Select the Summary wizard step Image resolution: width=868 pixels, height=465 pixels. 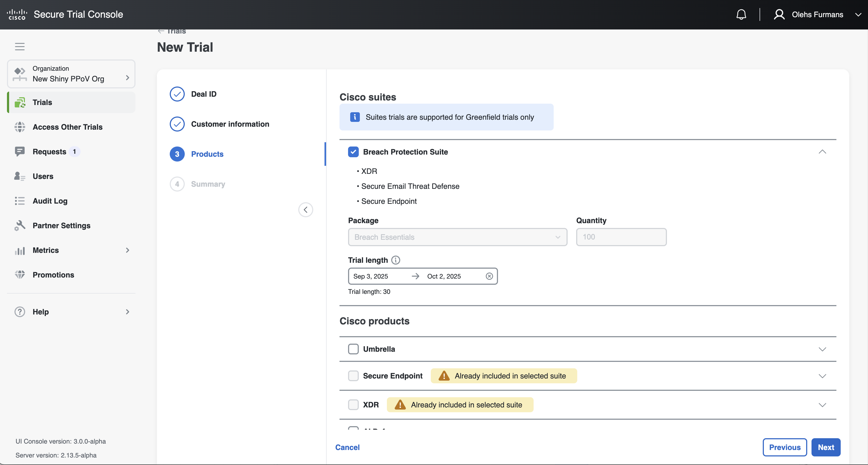208,184
